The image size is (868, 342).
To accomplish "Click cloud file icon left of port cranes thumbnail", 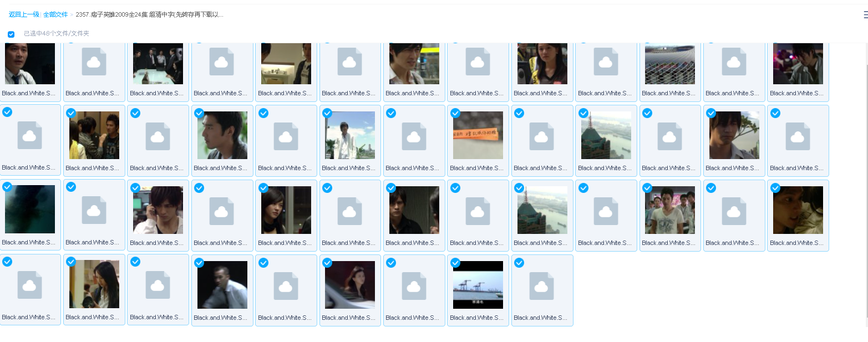I will [x=414, y=285].
